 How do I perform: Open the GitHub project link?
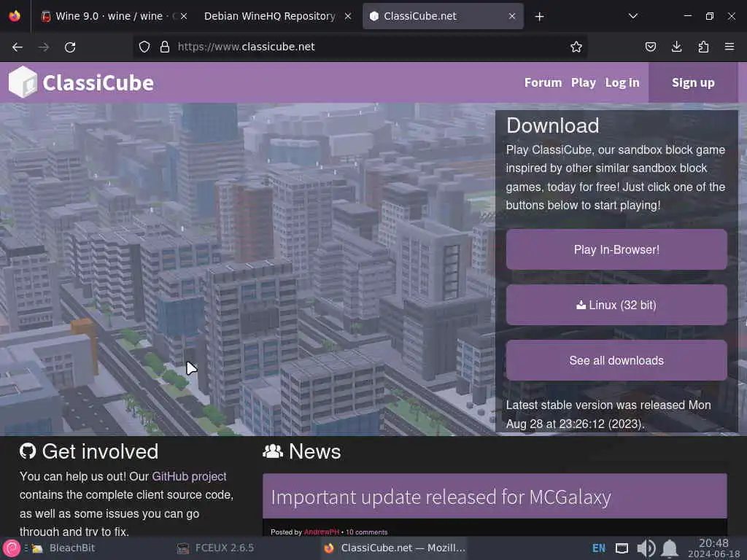point(189,476)
